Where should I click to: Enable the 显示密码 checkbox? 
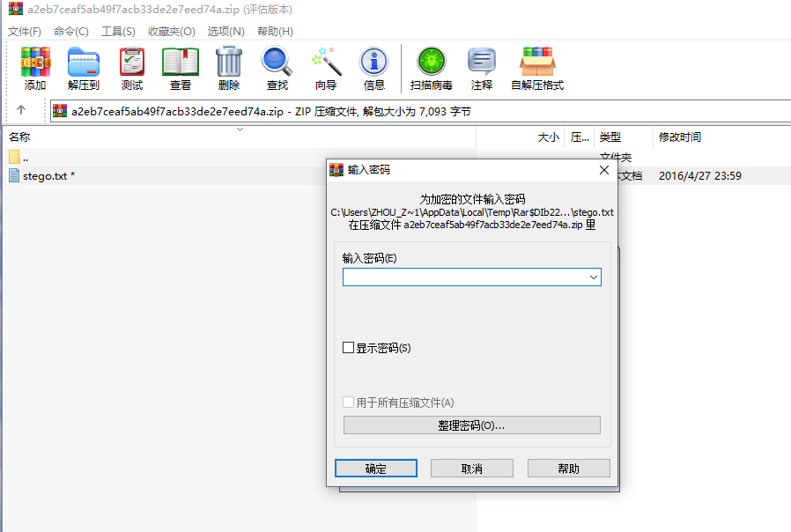(348, 347)
